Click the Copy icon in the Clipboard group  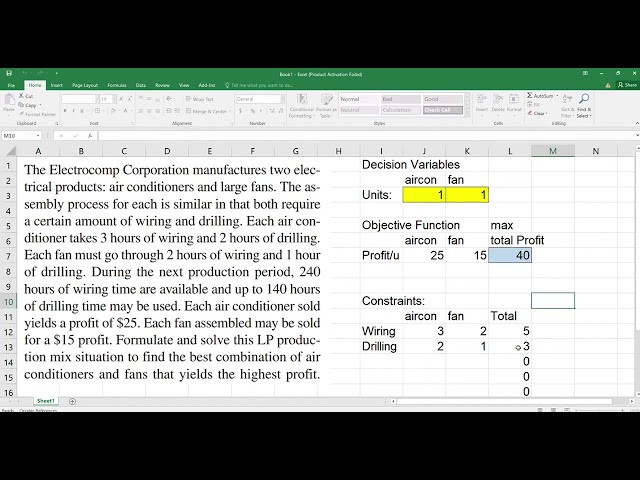point(21,105)
